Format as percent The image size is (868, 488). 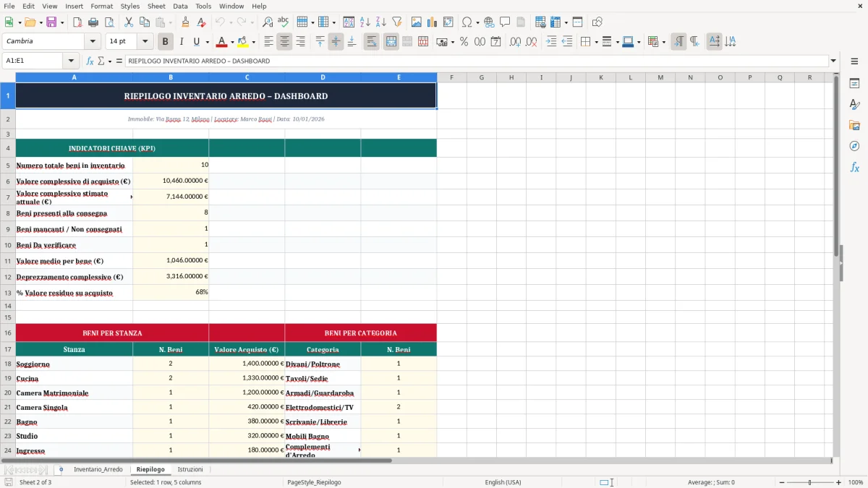pyautogui.click(x=464, y=42)
